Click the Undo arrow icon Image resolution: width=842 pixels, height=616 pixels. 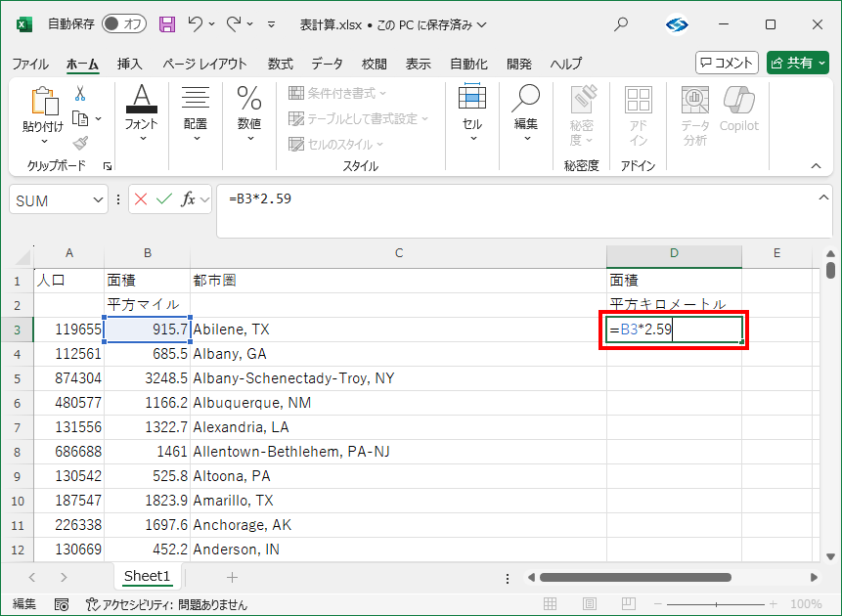tap(195, 24)
